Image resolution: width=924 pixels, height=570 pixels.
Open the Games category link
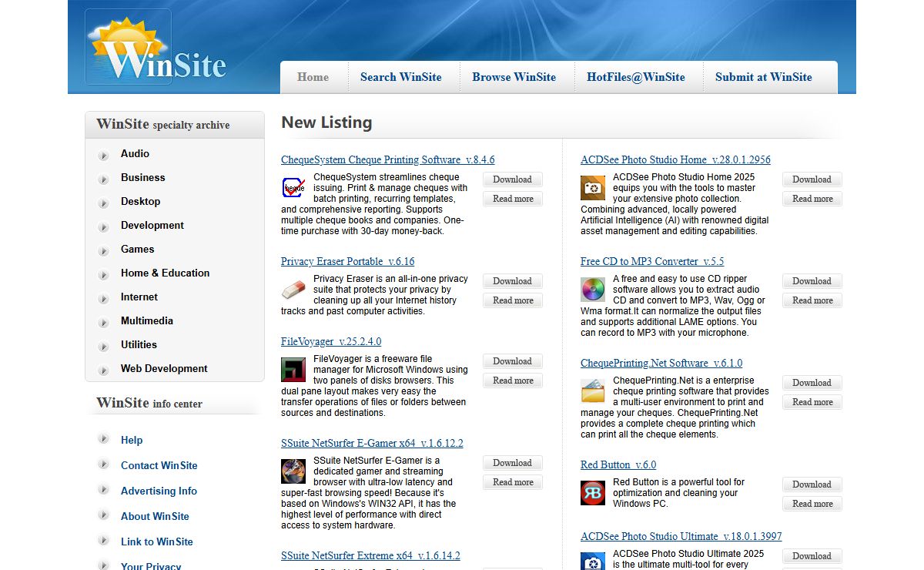[x=137, y=249]
